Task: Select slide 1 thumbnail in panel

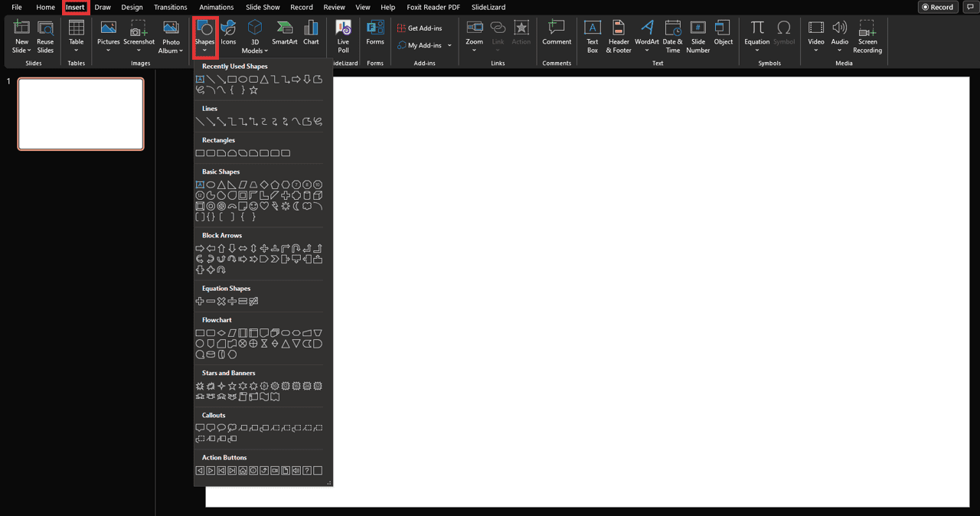Action: 81,114
